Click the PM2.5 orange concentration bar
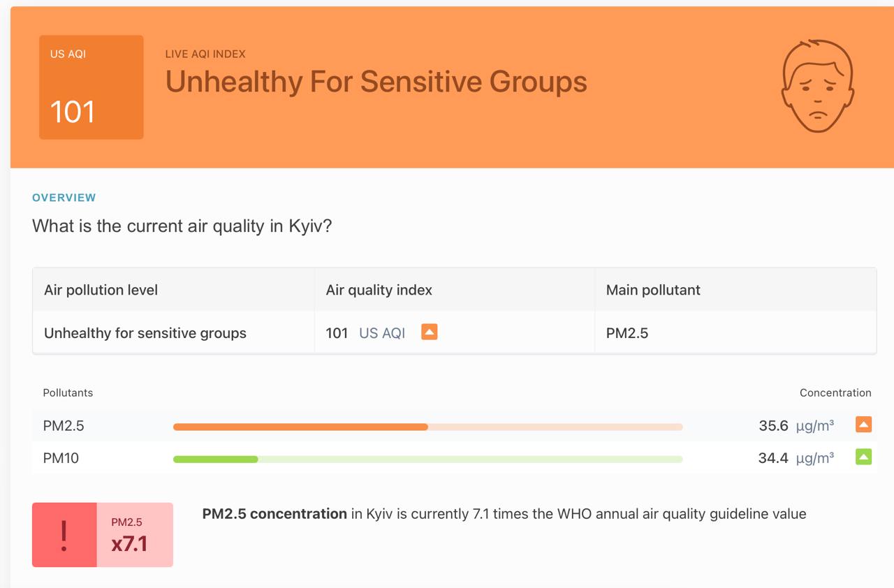Screen dimensions: 894x588 pos(300,427)
